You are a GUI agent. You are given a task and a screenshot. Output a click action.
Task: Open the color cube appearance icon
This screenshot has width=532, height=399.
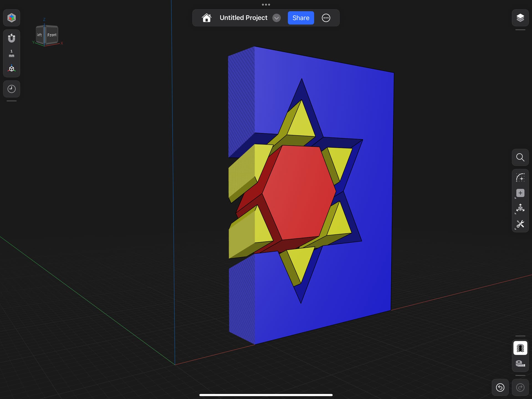pyautogui.click(x=11, y=18)
